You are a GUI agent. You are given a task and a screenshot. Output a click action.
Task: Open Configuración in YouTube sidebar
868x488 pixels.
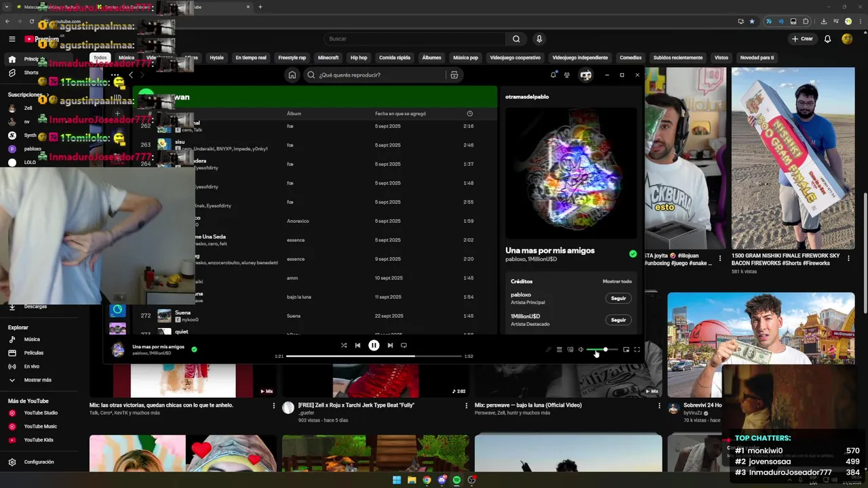point(39,462)
